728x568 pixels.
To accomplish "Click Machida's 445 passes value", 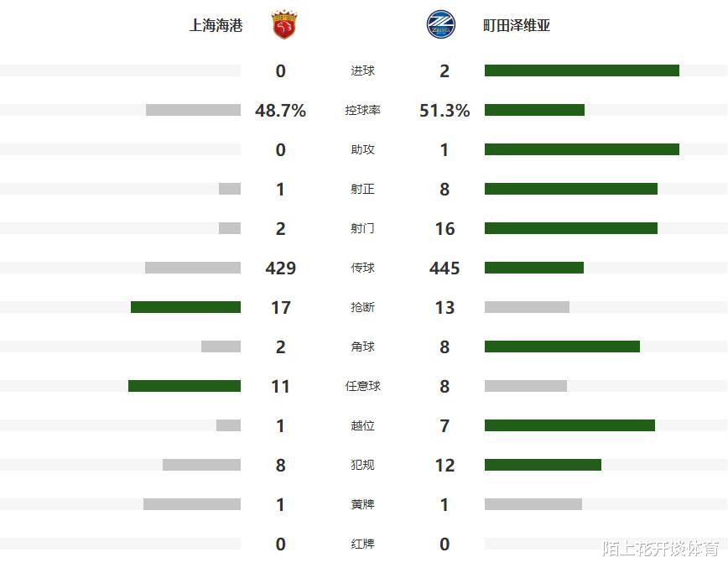I will coord(445,268).
